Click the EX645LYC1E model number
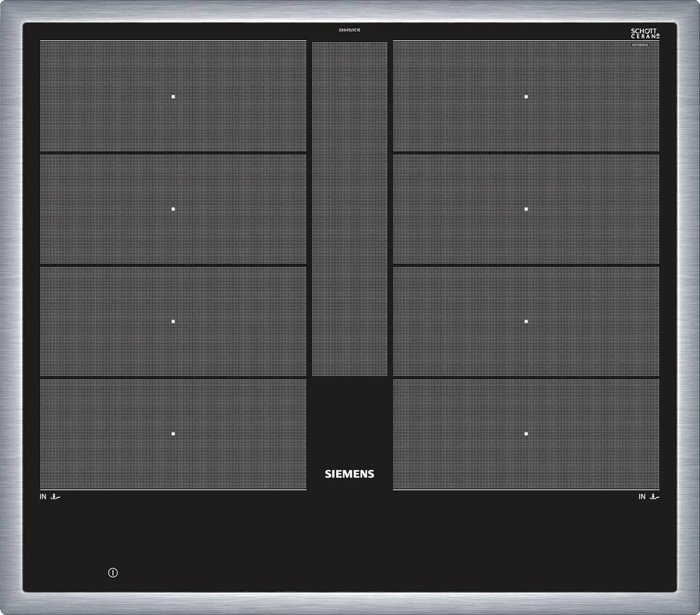 350,29
